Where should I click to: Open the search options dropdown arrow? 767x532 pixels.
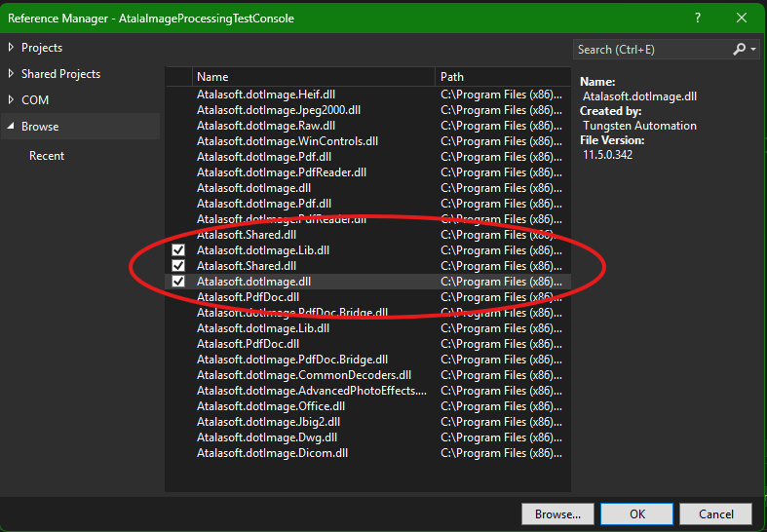753,49
